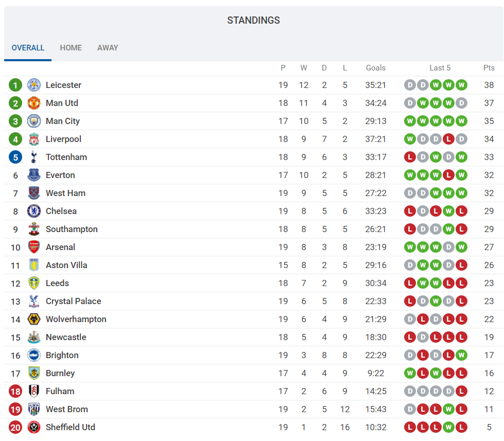Image resolution: width=504 pixels, height=441 pixels.
Task: Click the Leicester club crest icon
Action: (34, 85)
